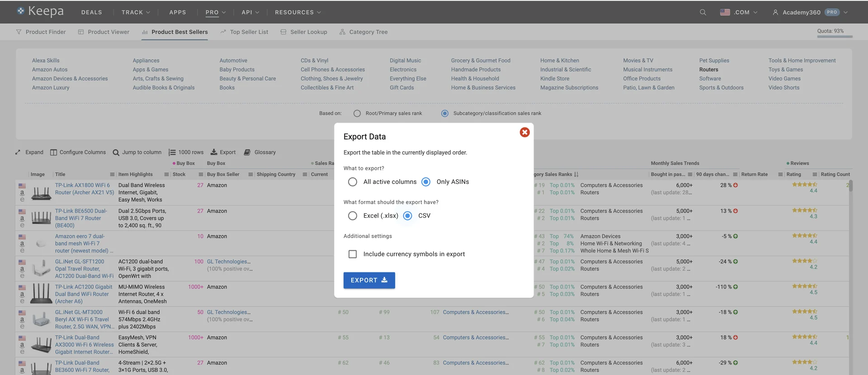Expand the TRACK menu
The image size is (868, 375).
(136, 12)
